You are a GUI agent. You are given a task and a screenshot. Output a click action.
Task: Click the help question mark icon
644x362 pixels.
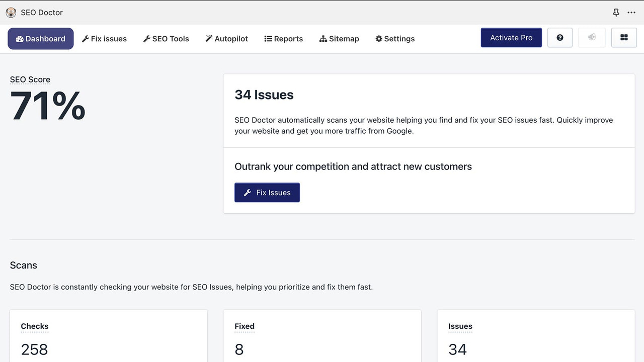pyautogui.click(x=559, y=37)
